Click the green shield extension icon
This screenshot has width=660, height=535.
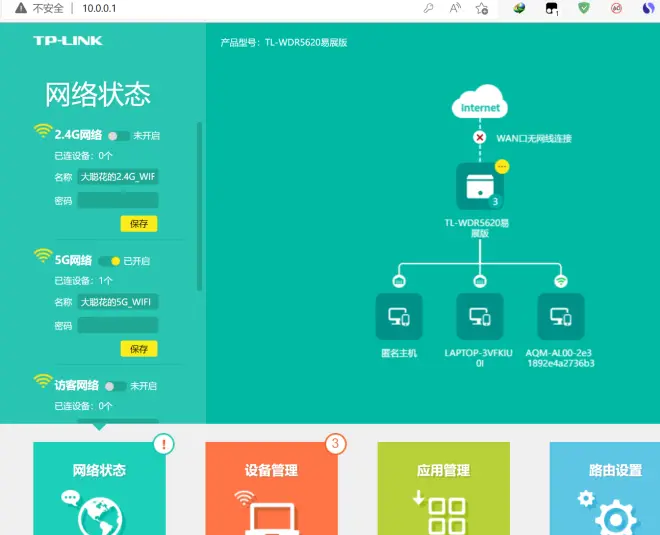coord(583,8)
